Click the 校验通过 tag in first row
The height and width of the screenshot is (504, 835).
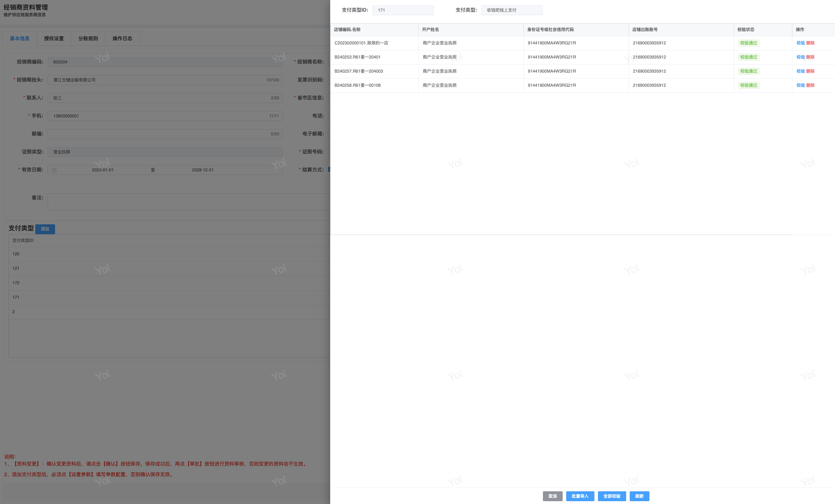click(749, 43)
